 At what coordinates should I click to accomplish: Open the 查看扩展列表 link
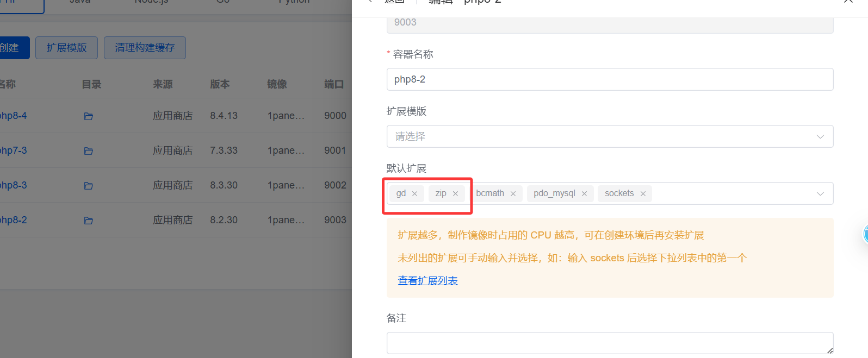click(x=427, y=280)
